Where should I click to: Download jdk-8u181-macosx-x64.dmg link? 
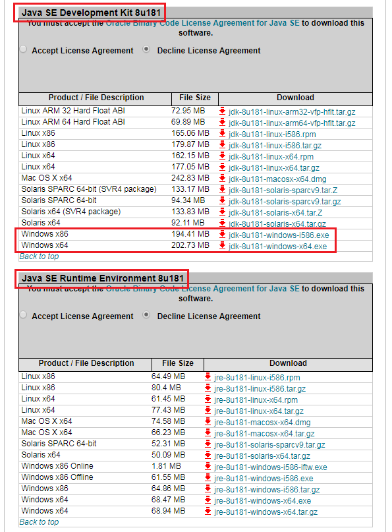click(x=277, y=179)
